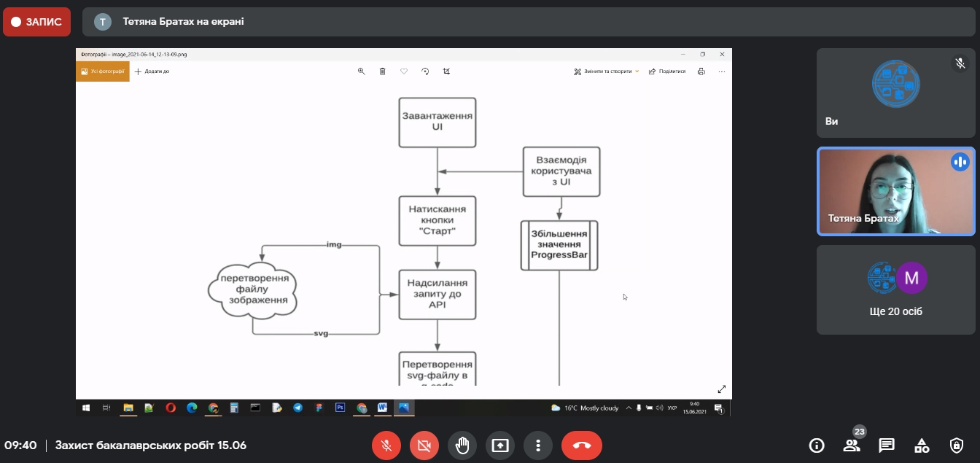Open the 'Ще 20 осіб' participants tile
This screenshot has width=980, height=463.
(x=895, y=290)
